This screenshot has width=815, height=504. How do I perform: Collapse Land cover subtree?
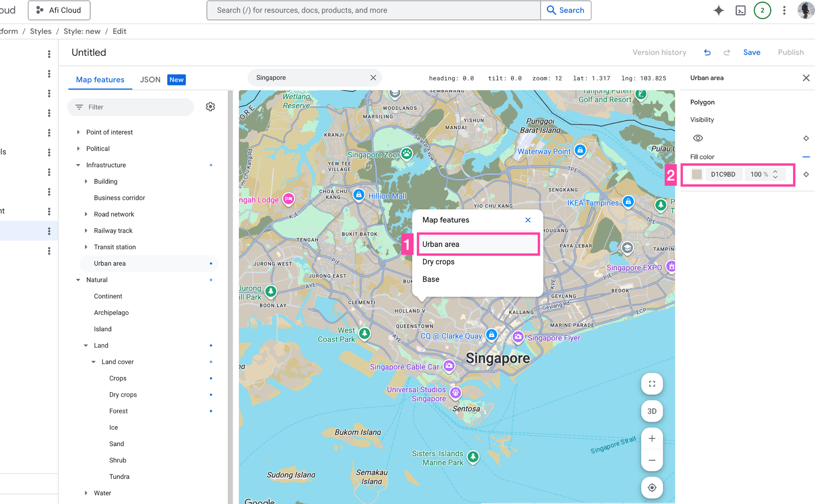click(x=93, y=362)
